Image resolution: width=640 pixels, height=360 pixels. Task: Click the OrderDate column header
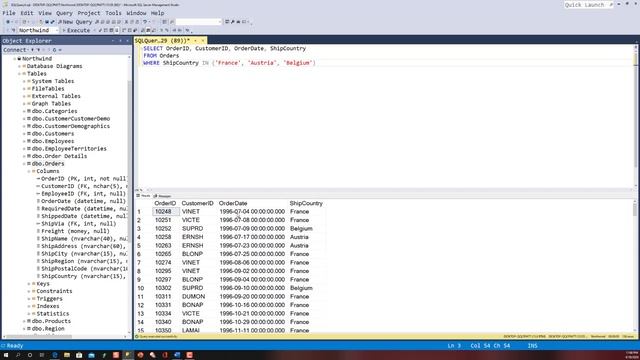click(x=233, y=203)
